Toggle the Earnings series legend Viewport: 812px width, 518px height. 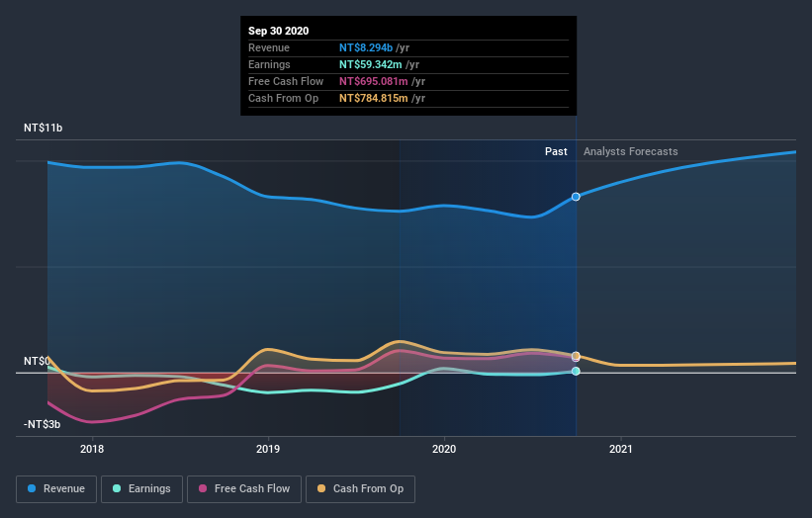[141, 489]
